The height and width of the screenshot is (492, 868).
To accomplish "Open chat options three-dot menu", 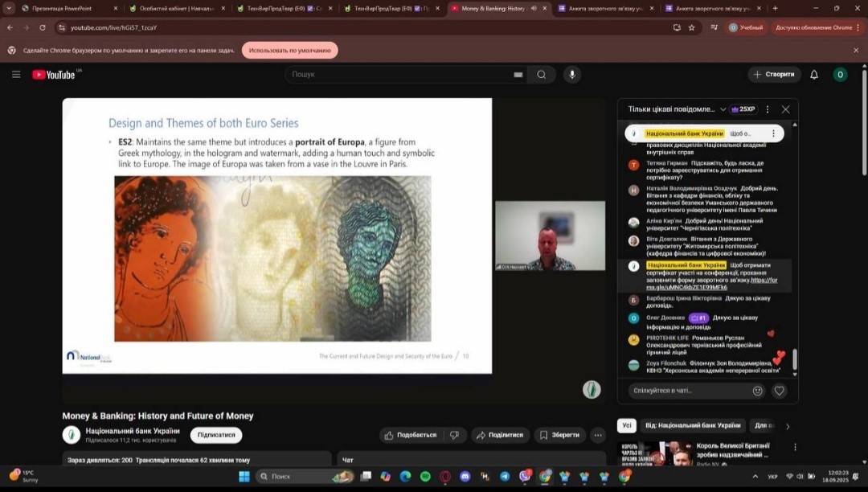I will coord(768,109).
